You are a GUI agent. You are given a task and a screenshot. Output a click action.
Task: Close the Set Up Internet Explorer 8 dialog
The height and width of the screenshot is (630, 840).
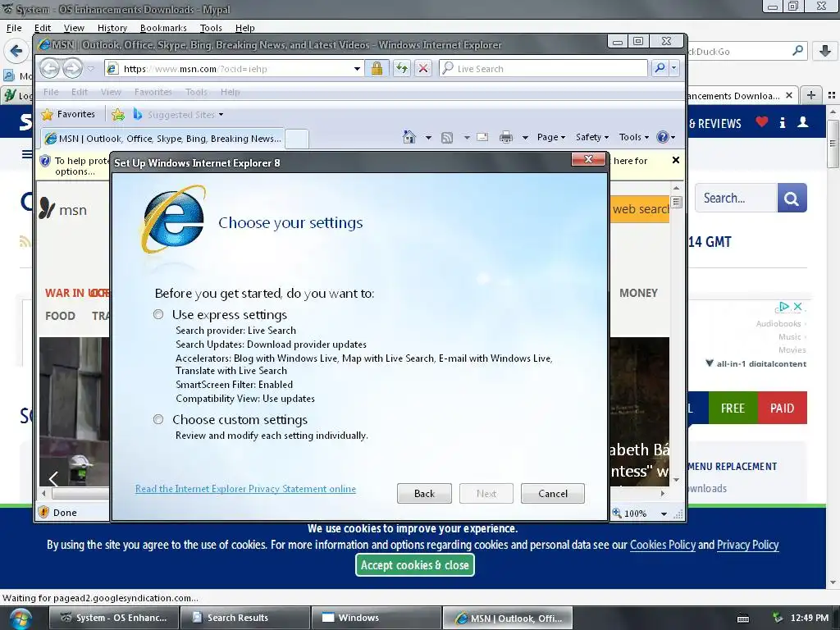[x=588, y=159]
